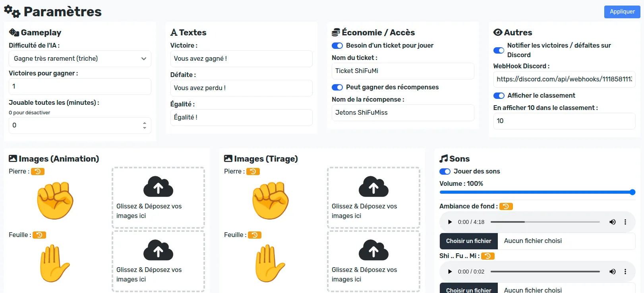Open Shi Fu Mi audio options menu

625,272
